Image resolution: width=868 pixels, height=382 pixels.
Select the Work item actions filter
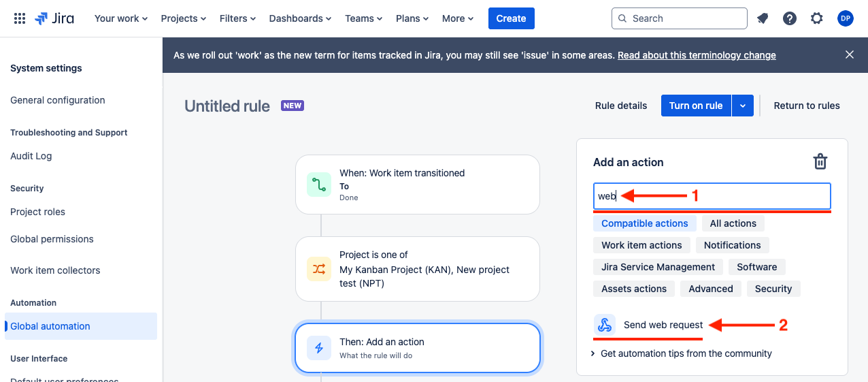click(x=641, y=245)
